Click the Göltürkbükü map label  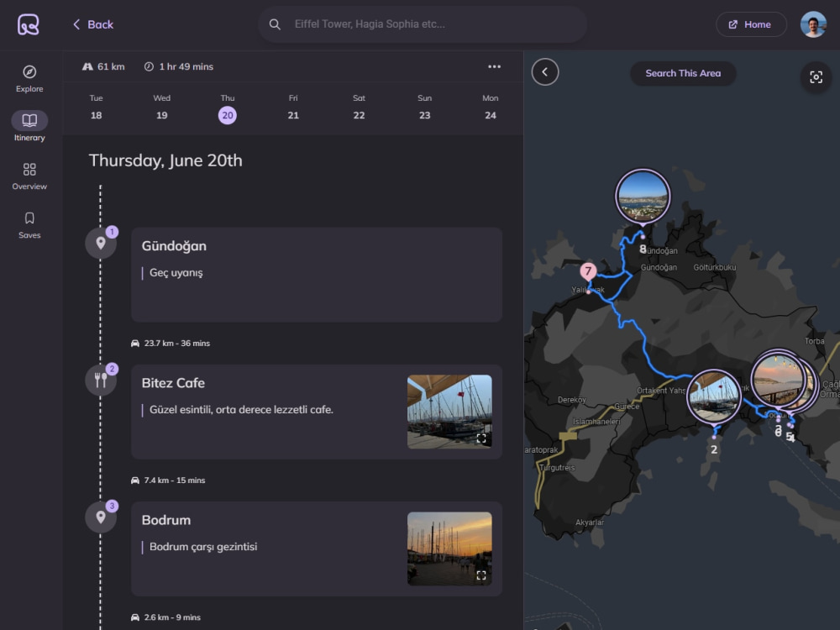[715, 267]
